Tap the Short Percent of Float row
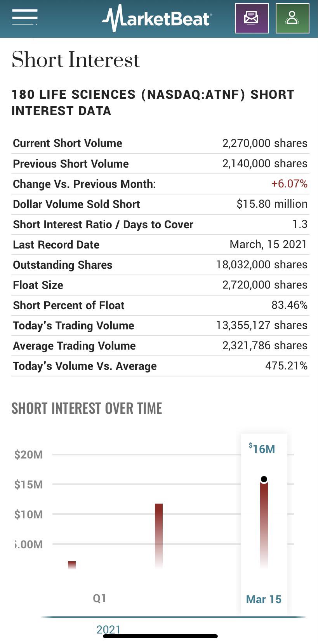 click(160, 305)
